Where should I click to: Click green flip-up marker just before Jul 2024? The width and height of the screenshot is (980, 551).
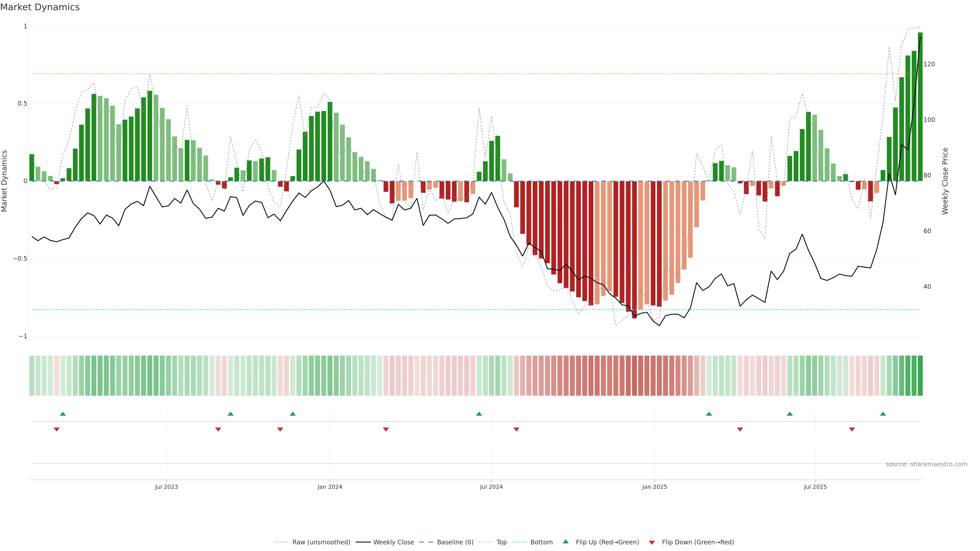click(479, 414)
